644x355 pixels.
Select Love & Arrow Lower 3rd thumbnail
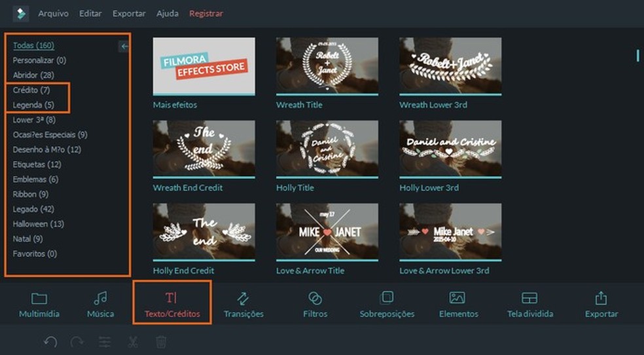[x=450, y=232]
